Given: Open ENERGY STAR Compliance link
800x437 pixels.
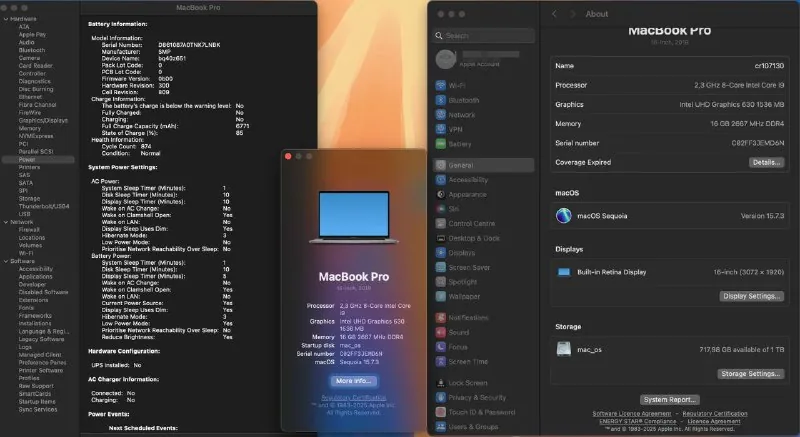Looking at the screenshot, I should pyautogui.click(x=637, y=421).
